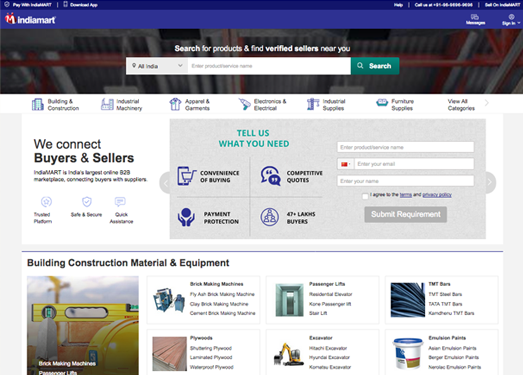523x375 pixels.
Task: Click the TMT Bars product image
Action: tap(408, 300)
